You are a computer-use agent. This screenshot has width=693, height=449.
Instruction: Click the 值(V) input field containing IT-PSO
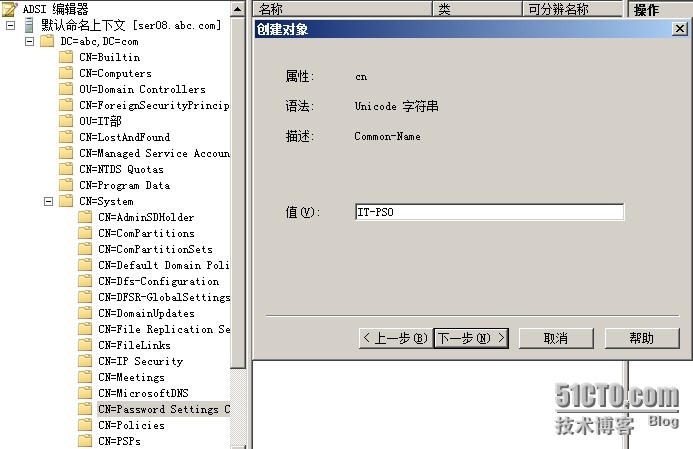pos(489,212)
